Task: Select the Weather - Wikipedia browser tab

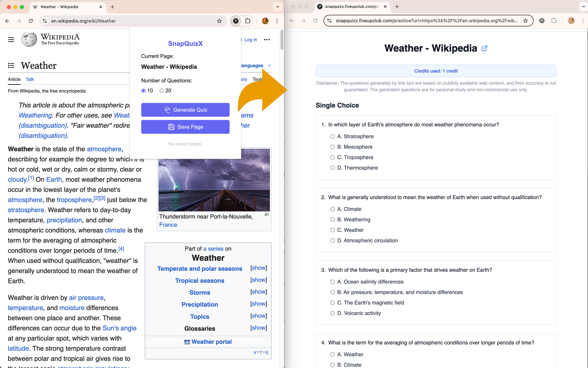Action: tap(68, 7)
